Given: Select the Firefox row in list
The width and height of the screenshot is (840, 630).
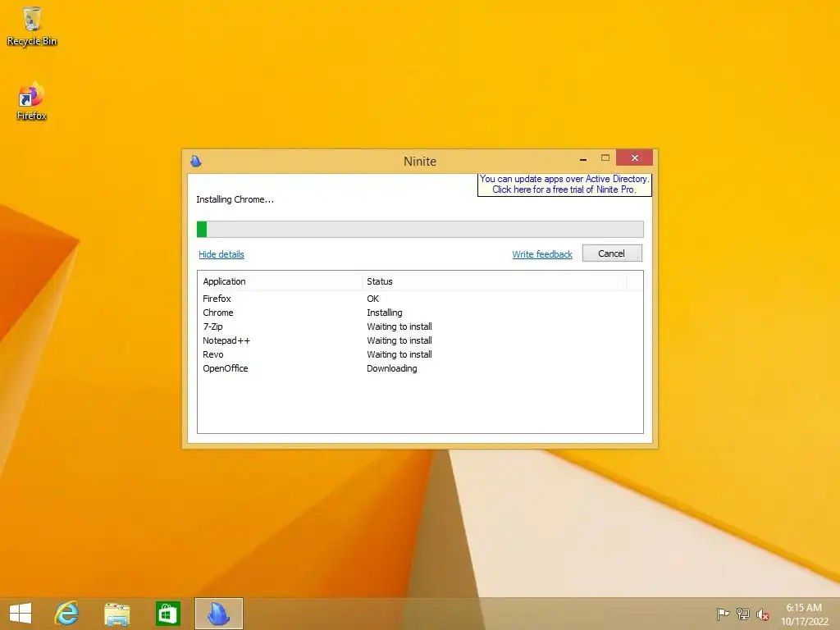Looking at the screenshot, I should tap(420, 299).
